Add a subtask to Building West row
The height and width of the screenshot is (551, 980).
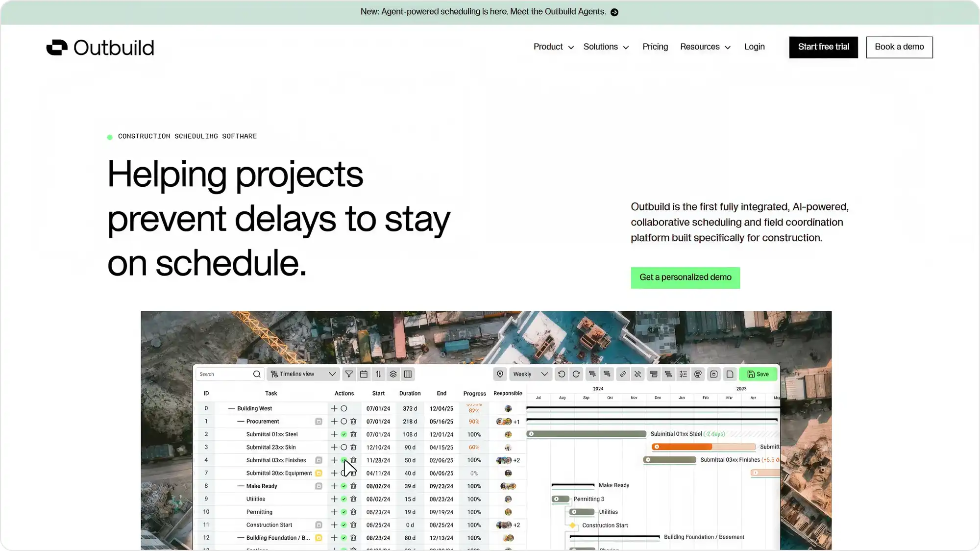point(334,408)
